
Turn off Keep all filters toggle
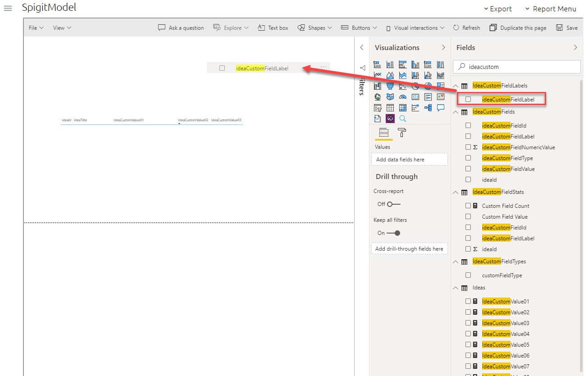393,233
